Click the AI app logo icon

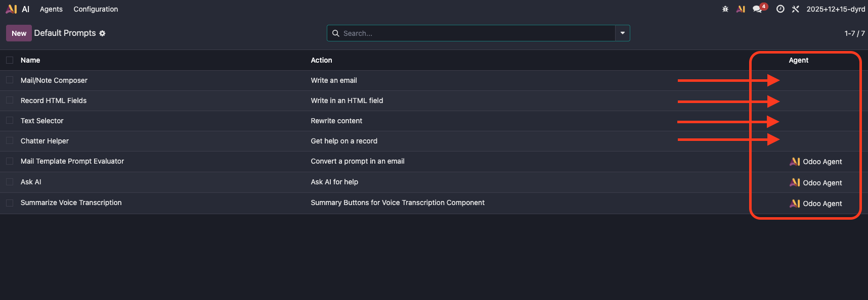(11, 9)
